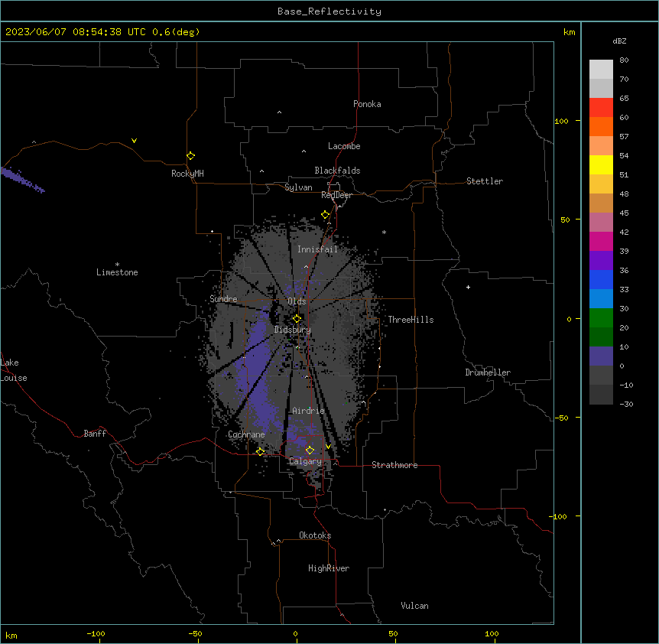Click the Didsbury label
659x644 pixels.
tap(293, 330)
